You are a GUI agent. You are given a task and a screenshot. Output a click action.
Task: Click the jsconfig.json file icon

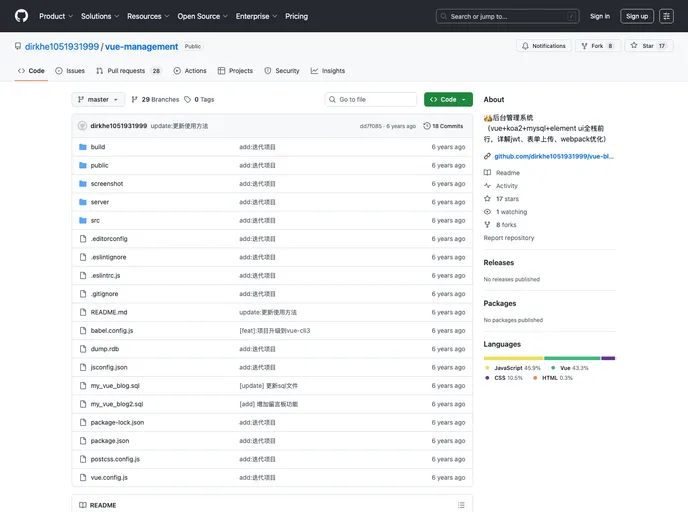point(82,368)
